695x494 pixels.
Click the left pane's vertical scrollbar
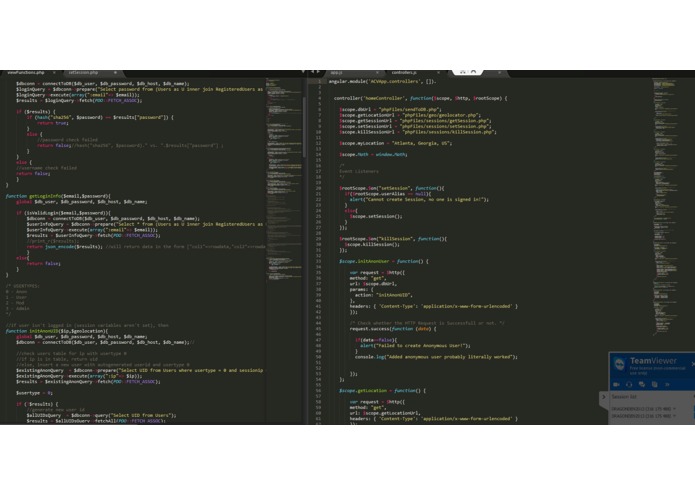pos(304,127)
